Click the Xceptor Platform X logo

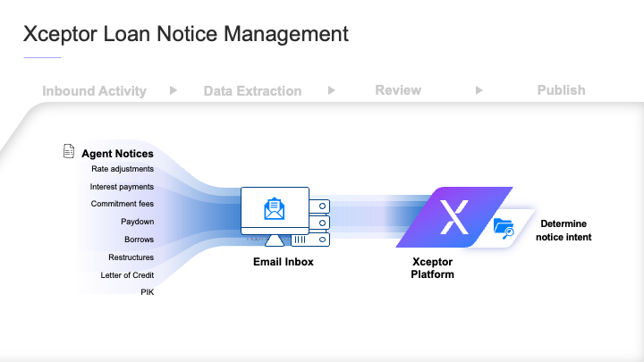coord(454,217)
